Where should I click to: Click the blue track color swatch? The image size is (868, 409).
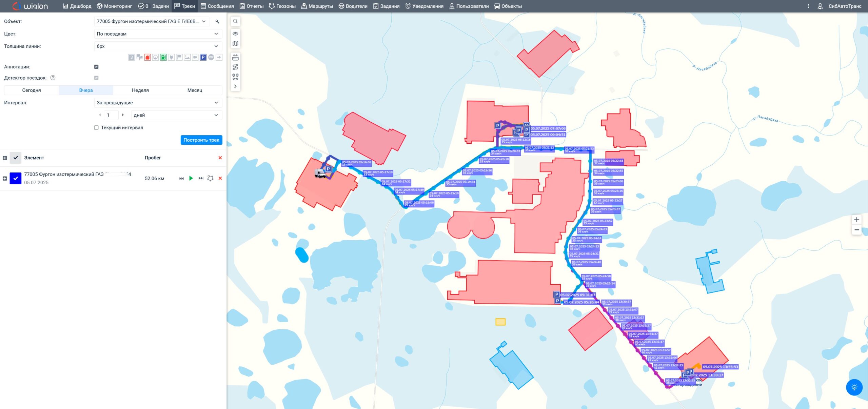tap(16, 178)
